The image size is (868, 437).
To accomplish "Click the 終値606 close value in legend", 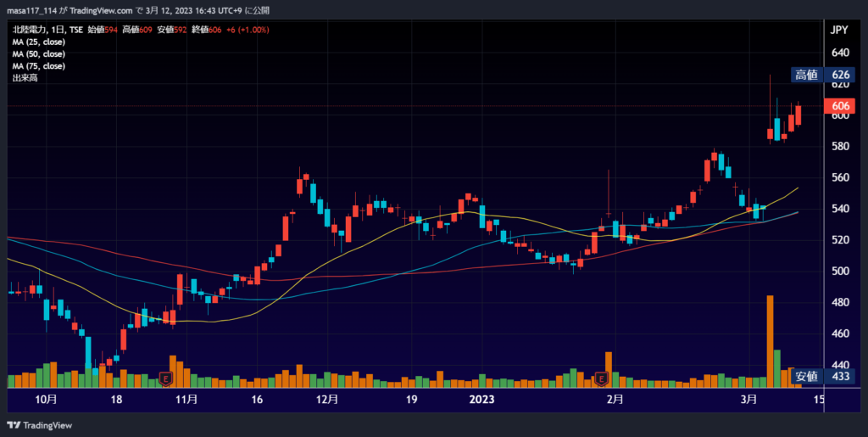I will [x=207, y=30].
